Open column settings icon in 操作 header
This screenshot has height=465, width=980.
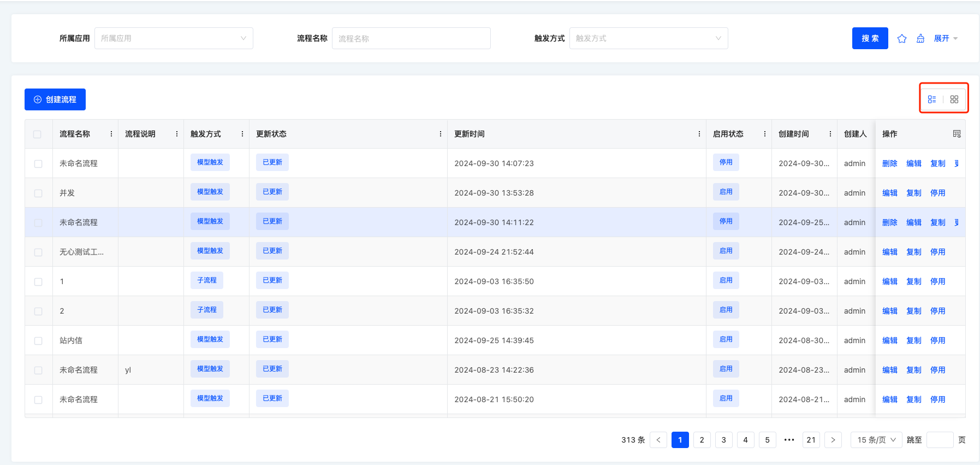[x=957, y=134]
